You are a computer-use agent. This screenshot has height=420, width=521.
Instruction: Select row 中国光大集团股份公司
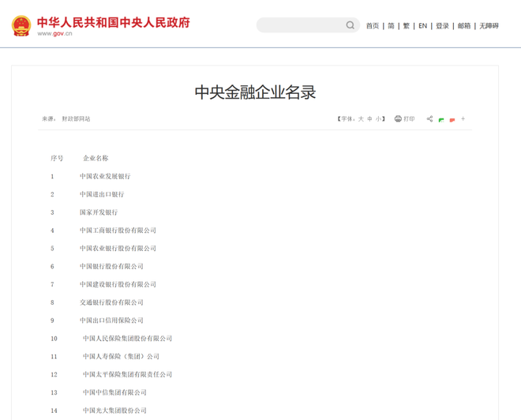pos(114,411)
